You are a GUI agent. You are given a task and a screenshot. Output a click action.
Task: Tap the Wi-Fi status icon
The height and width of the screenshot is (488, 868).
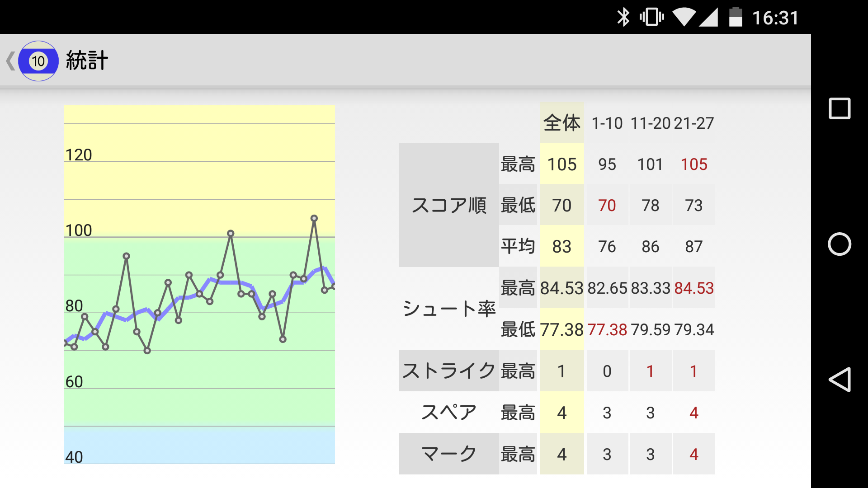[684, 18]
